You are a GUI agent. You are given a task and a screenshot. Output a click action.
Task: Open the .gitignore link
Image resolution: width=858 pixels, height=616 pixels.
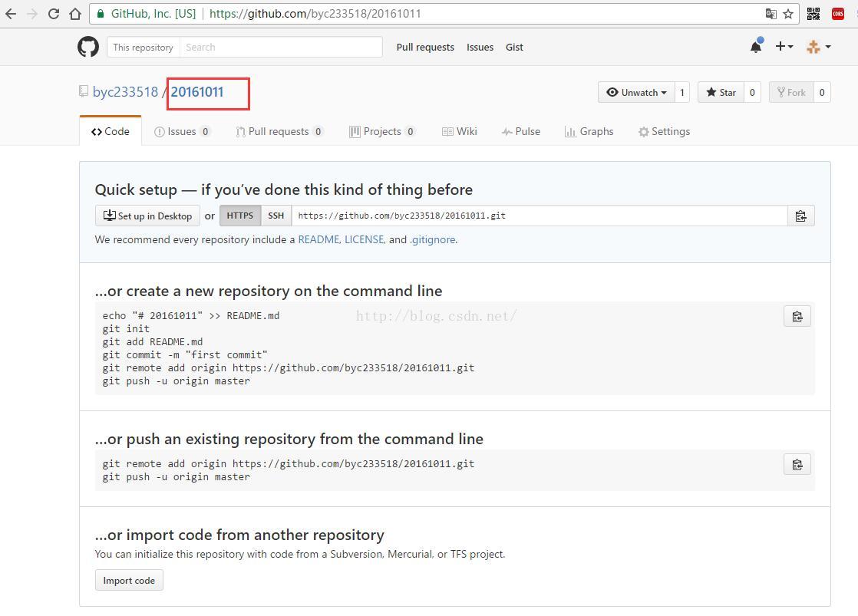click(432, 239)
